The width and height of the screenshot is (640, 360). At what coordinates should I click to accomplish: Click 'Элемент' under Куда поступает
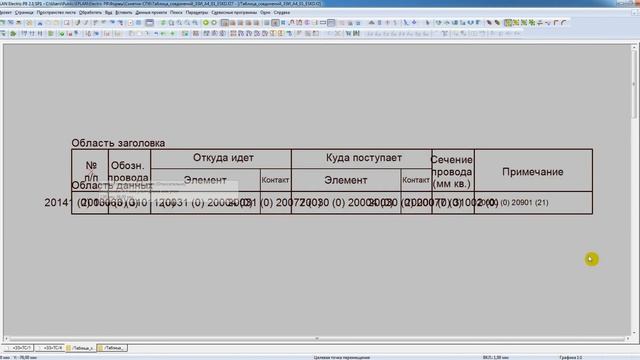click(346, 180)
